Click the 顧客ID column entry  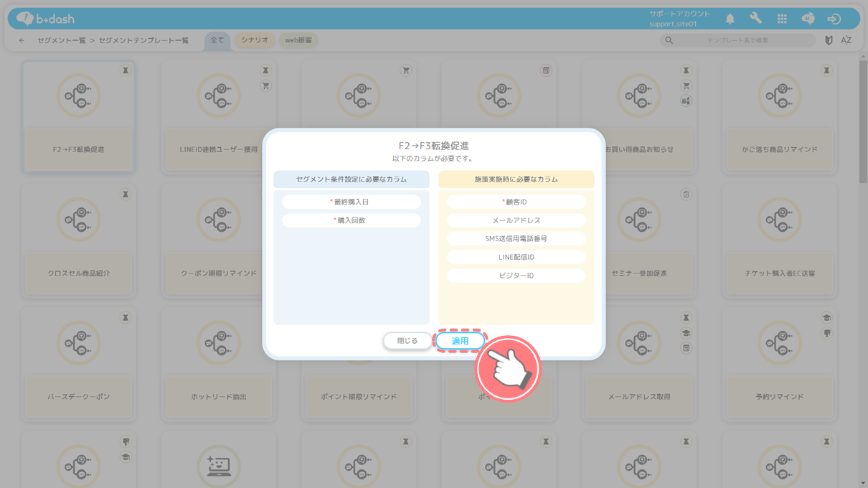[516, 202]
